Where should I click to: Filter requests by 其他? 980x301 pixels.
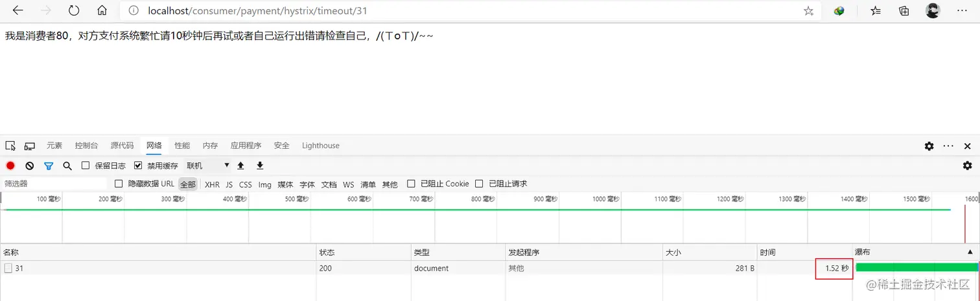coord(390,184)
